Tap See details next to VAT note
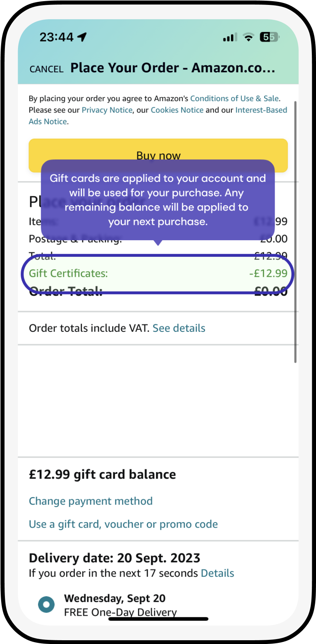Screen dimensions: 316x644 tap(179, 328)
